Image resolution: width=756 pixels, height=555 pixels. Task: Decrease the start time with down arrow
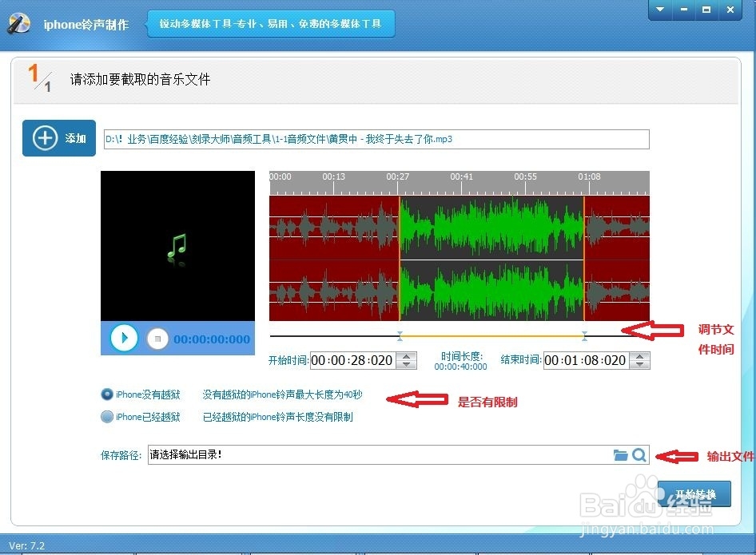[407, 365]
